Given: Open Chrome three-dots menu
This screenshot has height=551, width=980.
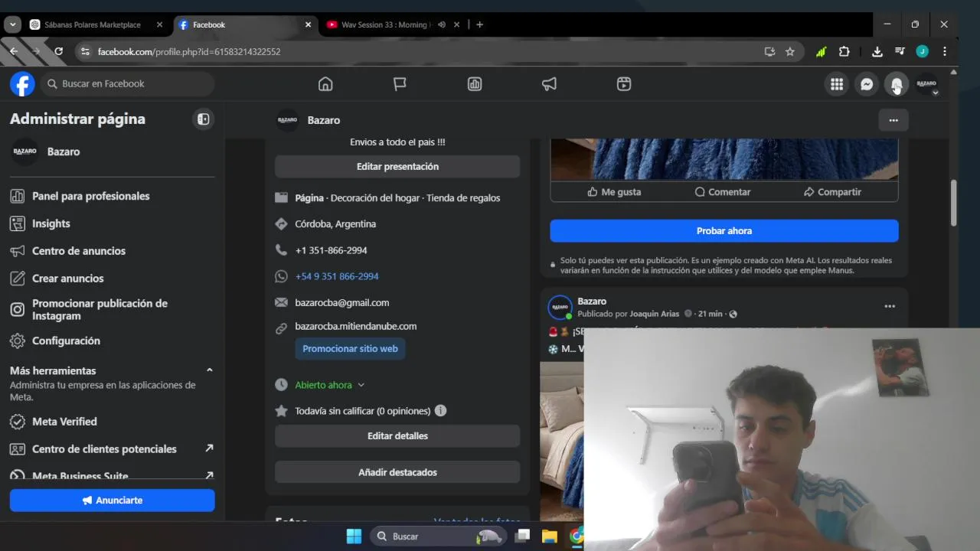Looking at the screenshot, I should (x=945, y=51).
